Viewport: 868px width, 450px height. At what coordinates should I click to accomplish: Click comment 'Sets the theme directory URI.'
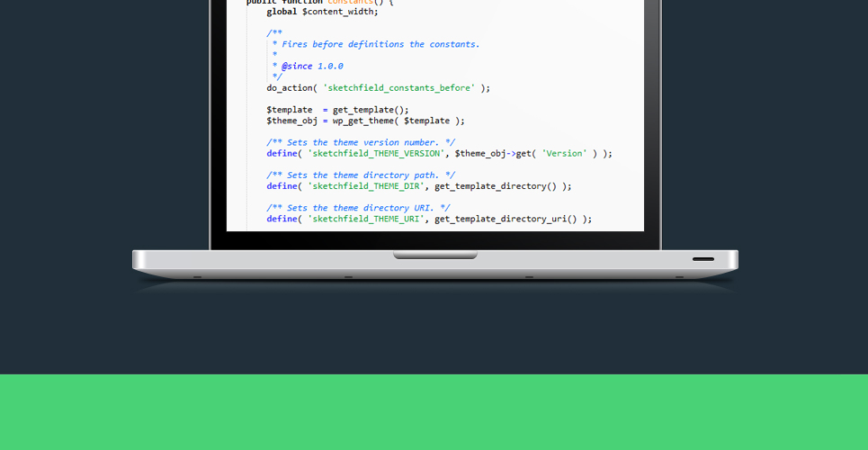358,208
